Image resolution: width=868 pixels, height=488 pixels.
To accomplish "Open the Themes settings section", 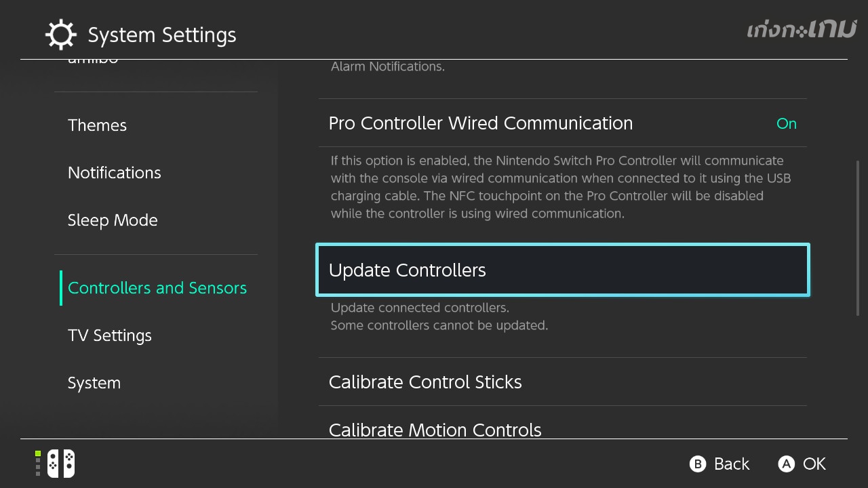I will 98,125.
